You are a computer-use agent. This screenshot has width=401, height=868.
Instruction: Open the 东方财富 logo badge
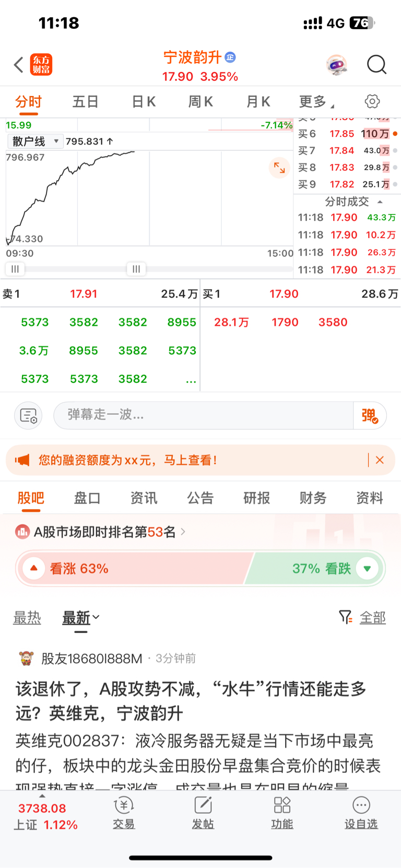pos(41,65)
